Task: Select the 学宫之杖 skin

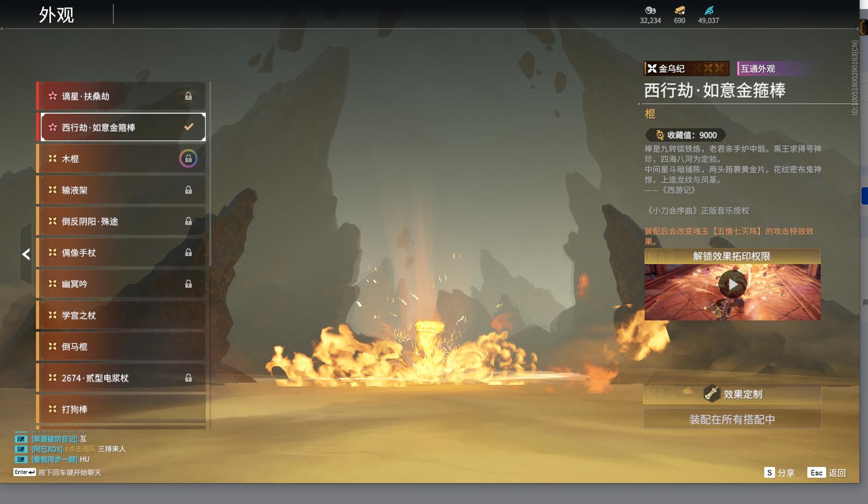Action: 121,315
